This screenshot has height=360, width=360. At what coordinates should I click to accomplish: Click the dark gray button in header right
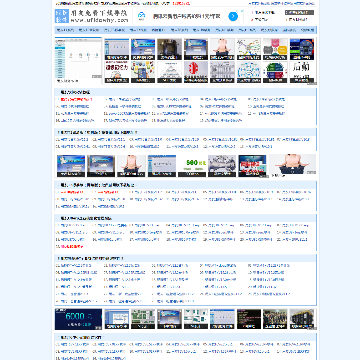(299, 12)
